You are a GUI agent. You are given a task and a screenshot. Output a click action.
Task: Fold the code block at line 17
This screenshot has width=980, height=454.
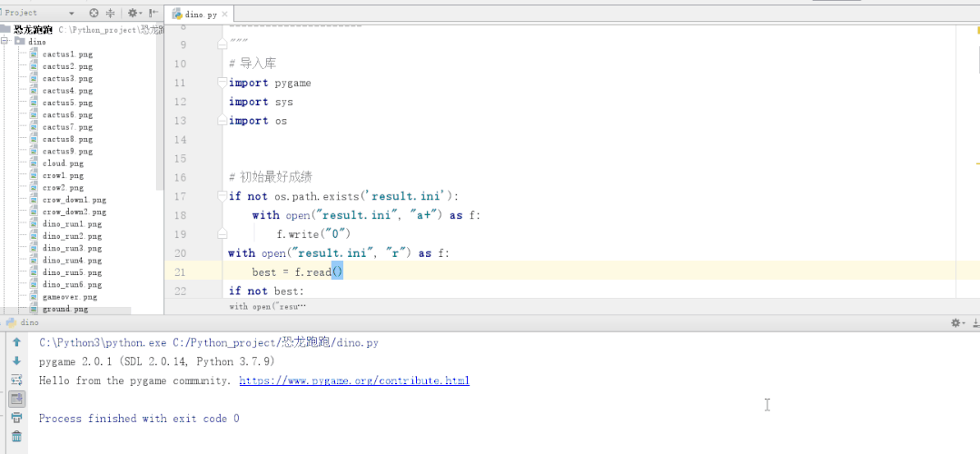[x=223, y=197]
